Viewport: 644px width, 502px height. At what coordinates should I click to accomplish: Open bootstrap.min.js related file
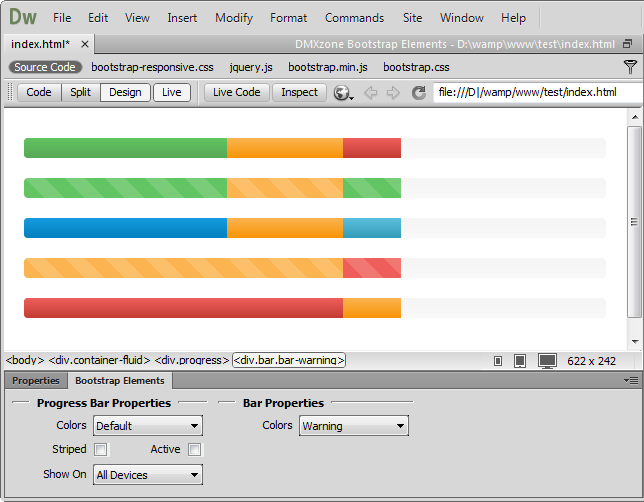[328, 67]
